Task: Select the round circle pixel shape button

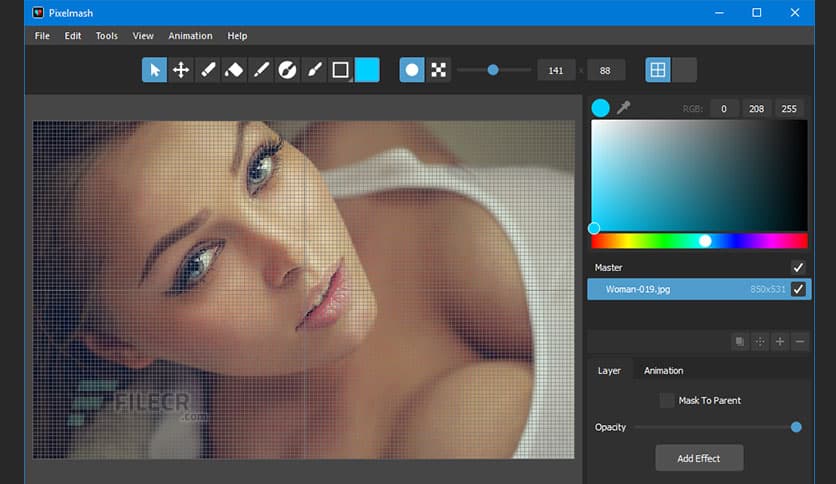Action: tap(411, 70)
